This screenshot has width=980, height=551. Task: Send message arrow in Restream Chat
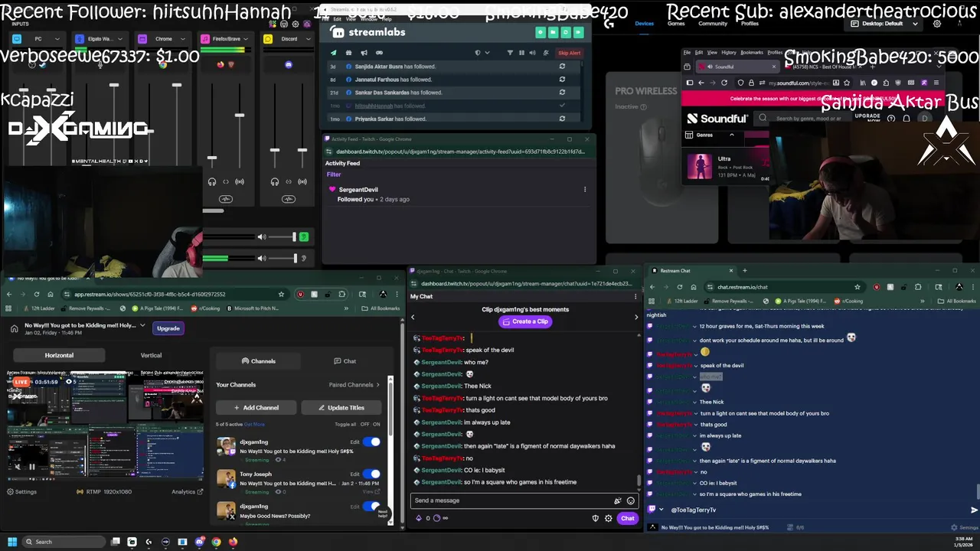coord(974,510)
